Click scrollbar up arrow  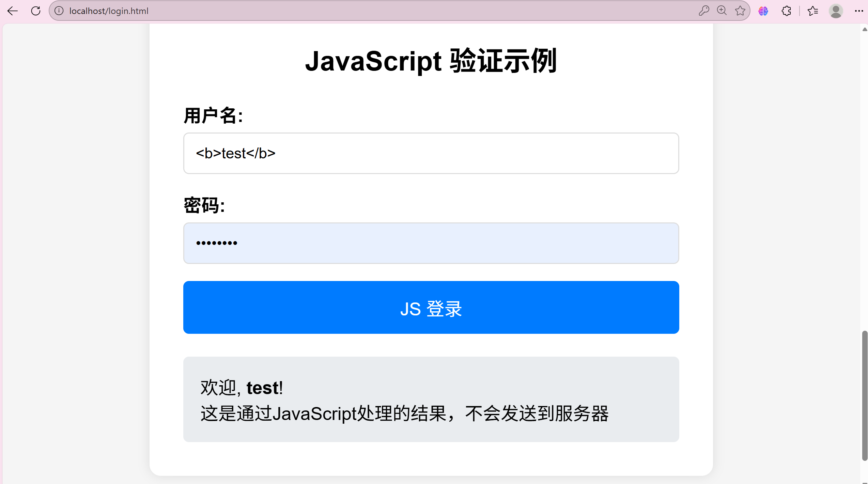pos(864,29)
